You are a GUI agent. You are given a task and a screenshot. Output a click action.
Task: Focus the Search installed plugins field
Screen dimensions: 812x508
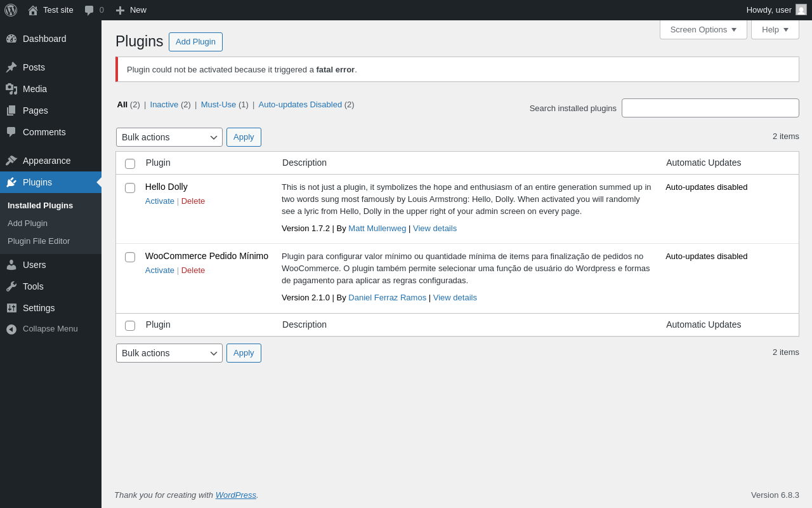(710, 108)
